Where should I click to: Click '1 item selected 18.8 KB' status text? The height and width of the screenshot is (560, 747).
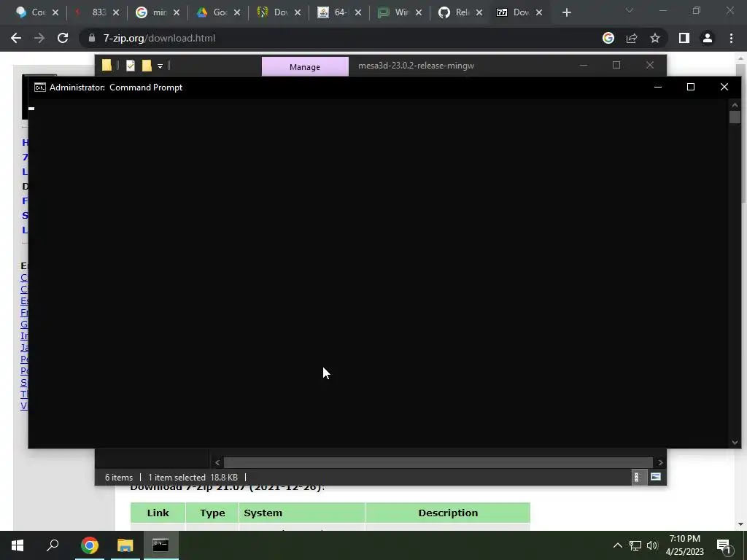coord(193,477)
